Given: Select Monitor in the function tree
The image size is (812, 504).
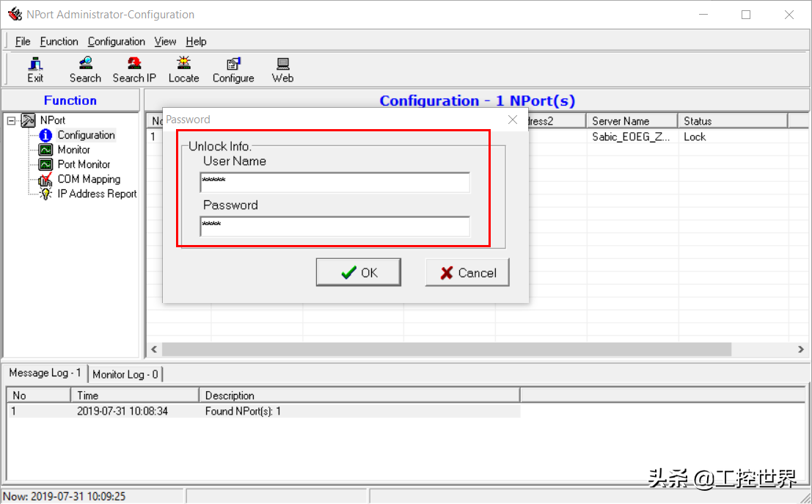Looking at the screenshot, I should tap(73, 150).
